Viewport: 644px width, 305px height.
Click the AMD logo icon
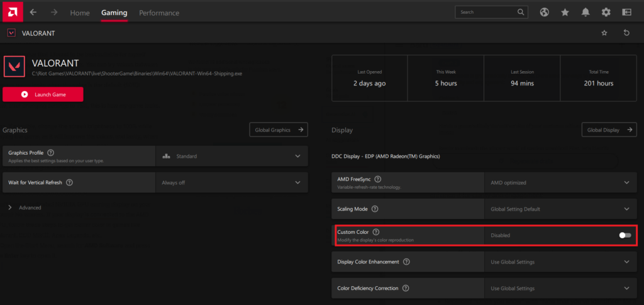pyautogui.click(x=13, y=12)
